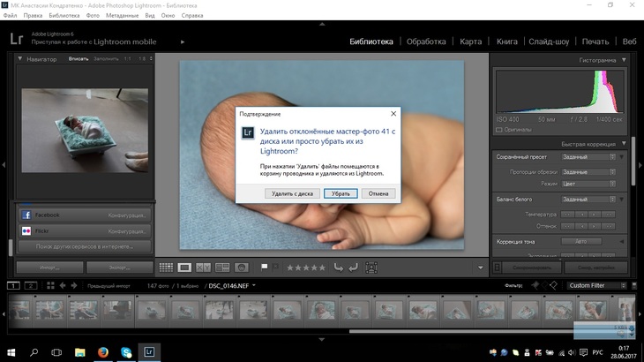This screenshot has height=362, width=644.
Task: Toggle the flag-as-pick icon in toolbar
Action: pyautogui.click(x=264, y=267)
